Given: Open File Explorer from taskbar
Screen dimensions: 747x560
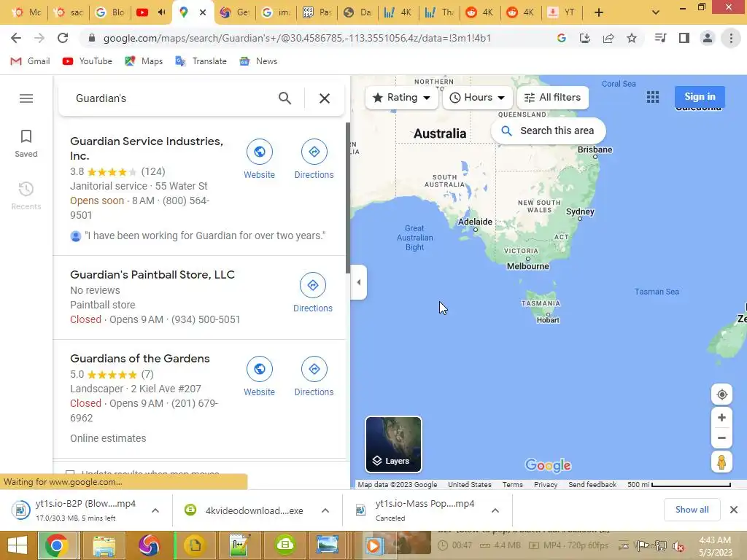Looking at the screenshot, I should point(104,545).
